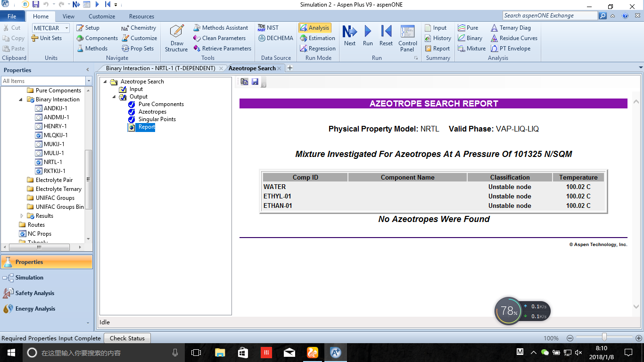Reset the simulation run

[x=386, y=36]
